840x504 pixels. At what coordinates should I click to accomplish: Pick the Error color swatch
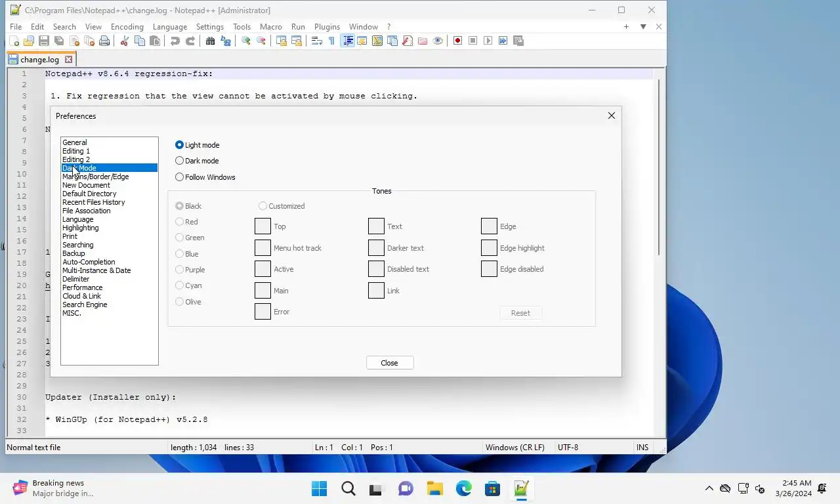pos(262,312)
